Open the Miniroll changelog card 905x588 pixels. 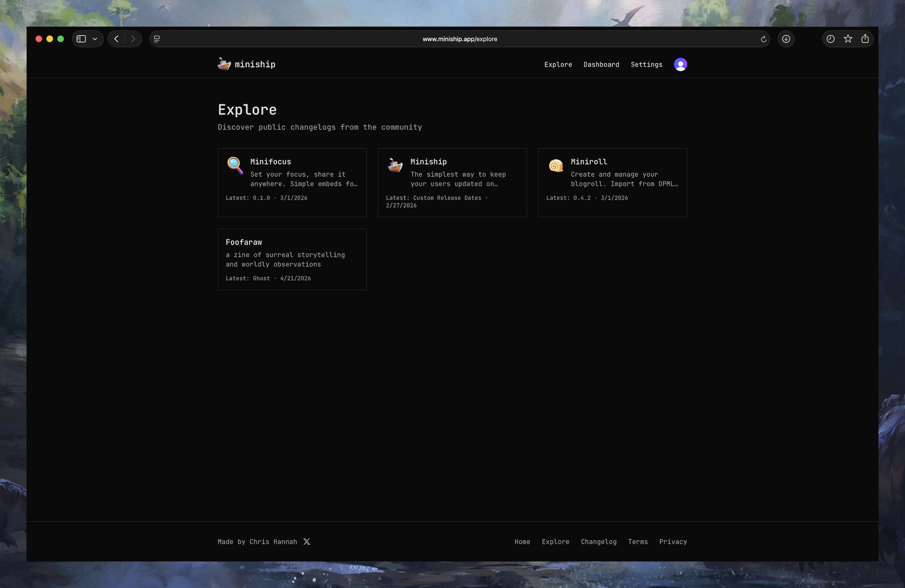[612, 182]
